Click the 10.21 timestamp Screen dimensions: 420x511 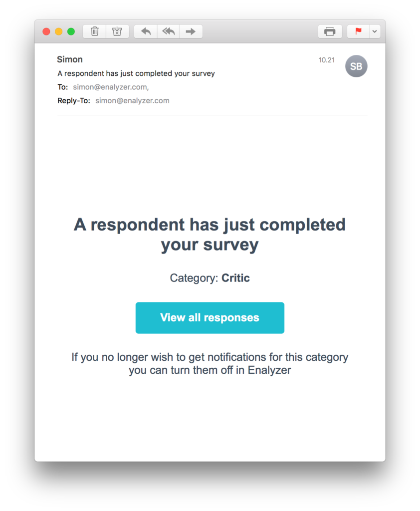[324, 59]
